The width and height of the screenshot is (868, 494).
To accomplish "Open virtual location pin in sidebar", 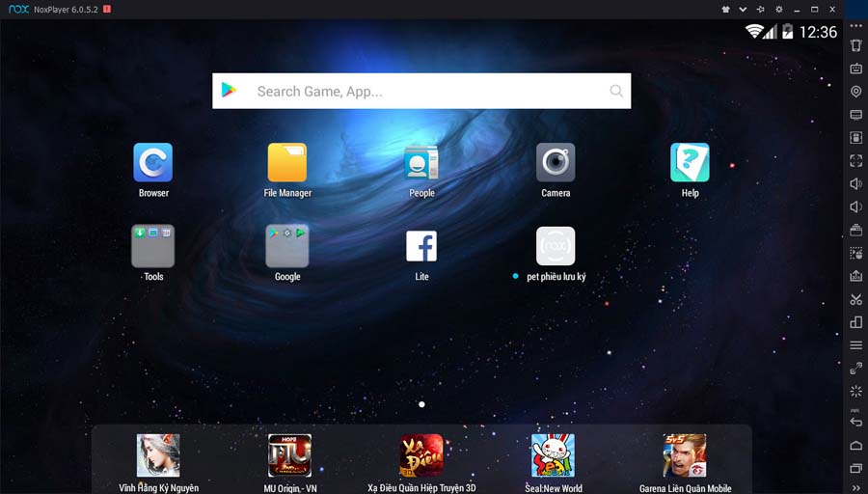I will [x=855, y=92].
